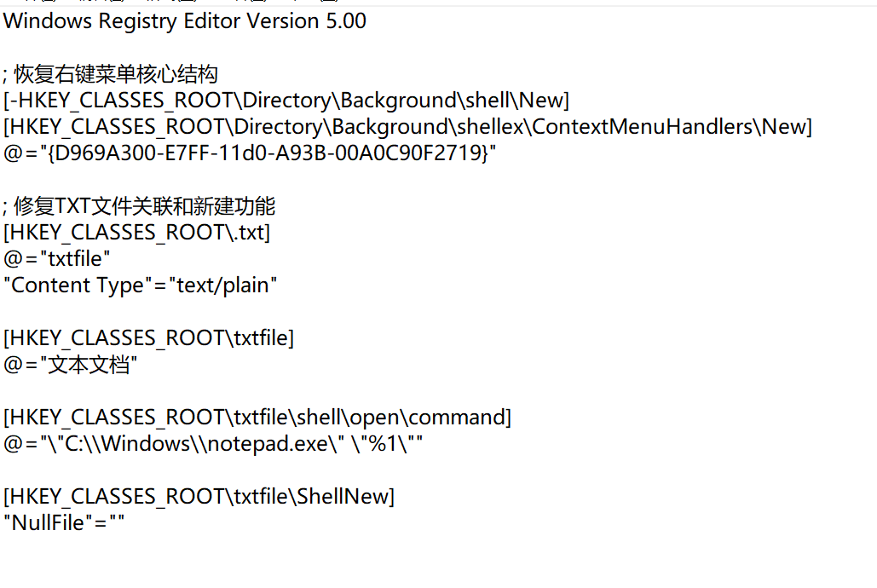Click the line "Content Type"="text/plain"
This screenshot has width=877, height=588.
tap(140, 285)
